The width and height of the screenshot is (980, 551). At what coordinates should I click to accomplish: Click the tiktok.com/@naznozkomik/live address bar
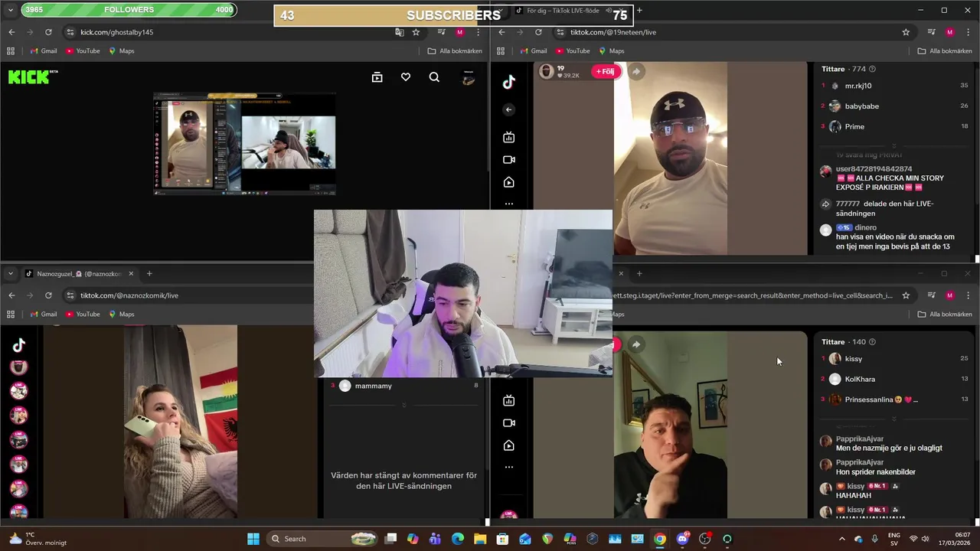188,295
